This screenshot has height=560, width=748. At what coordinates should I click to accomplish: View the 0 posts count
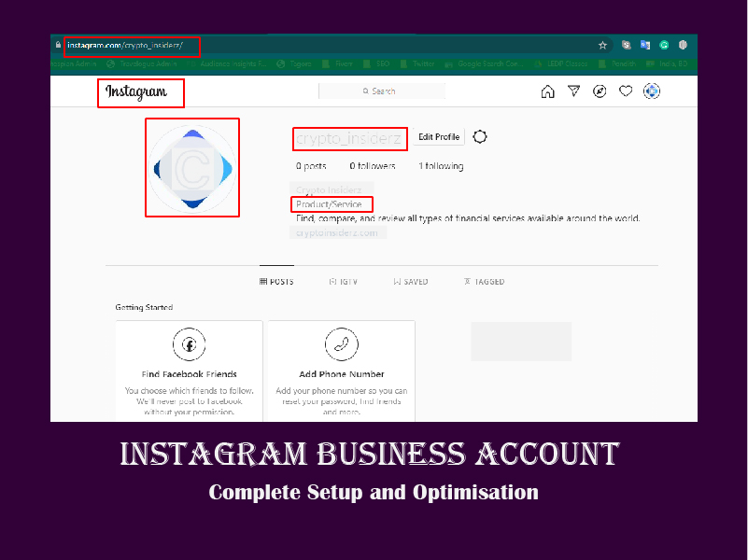coord(311,166)
